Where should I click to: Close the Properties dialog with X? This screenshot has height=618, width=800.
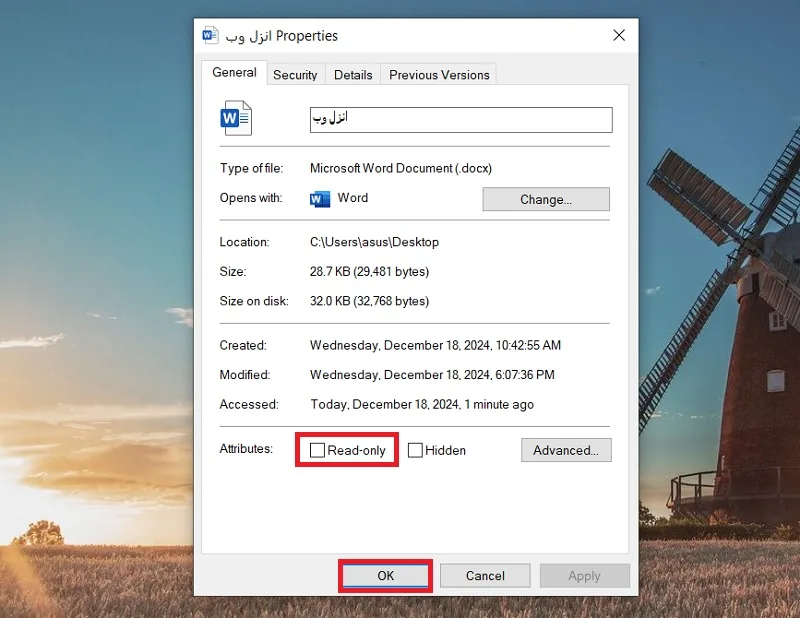pos(619,35)
